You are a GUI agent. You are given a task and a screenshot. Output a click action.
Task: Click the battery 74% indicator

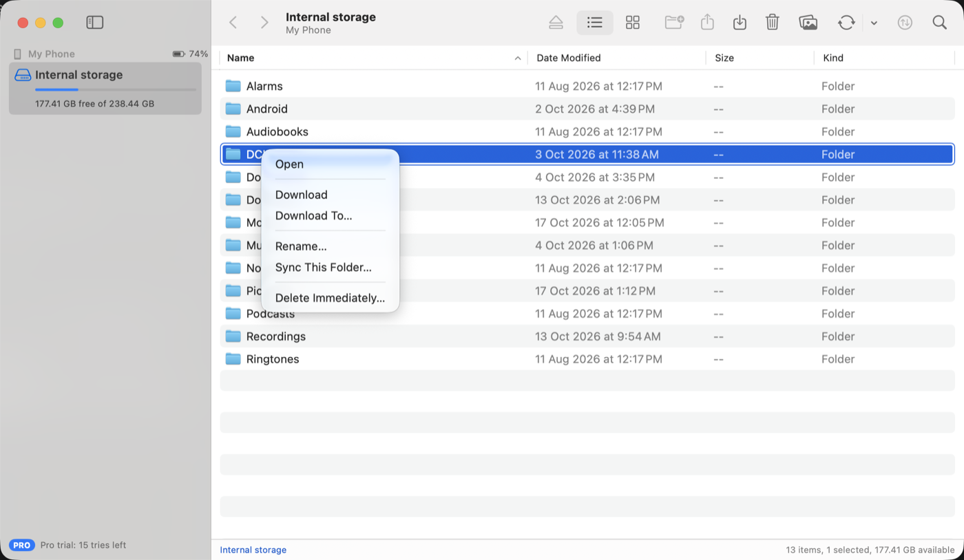point(190,54)
